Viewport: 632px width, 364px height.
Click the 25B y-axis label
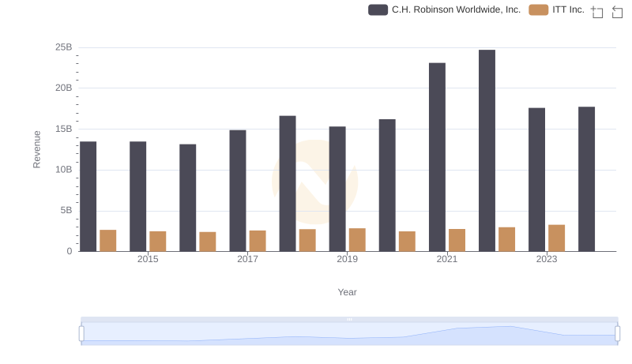pyautogui.click(x=64, y=47)
